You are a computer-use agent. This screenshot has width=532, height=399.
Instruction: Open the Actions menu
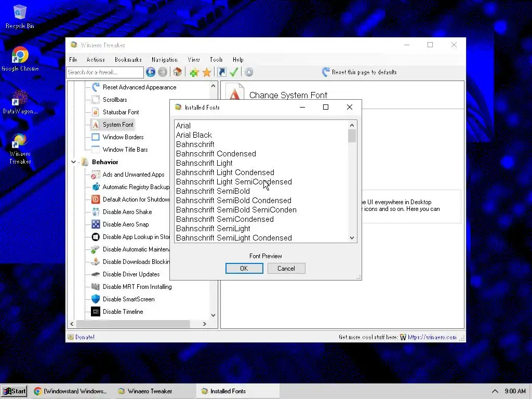[x=96, y=60]
